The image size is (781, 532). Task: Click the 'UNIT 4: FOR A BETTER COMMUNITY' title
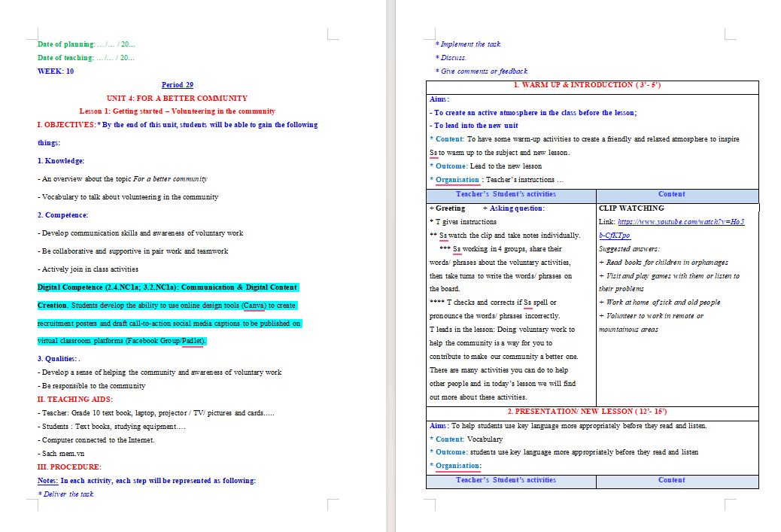click(x=177, y=99)
